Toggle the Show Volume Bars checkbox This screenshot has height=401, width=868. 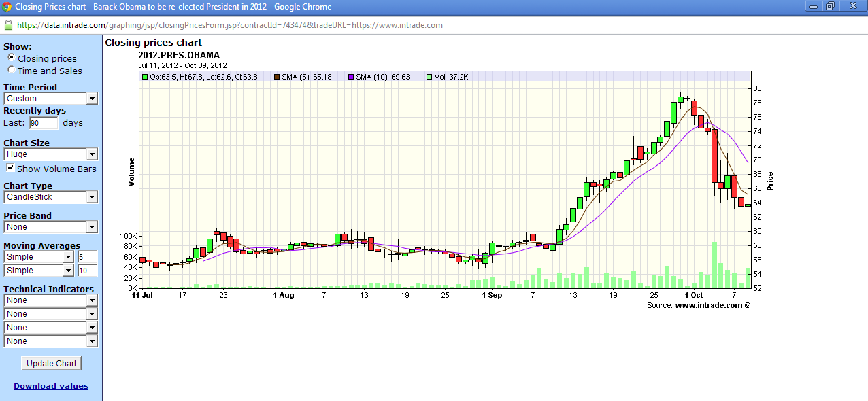pyautogui.click(x=11, y=168)
